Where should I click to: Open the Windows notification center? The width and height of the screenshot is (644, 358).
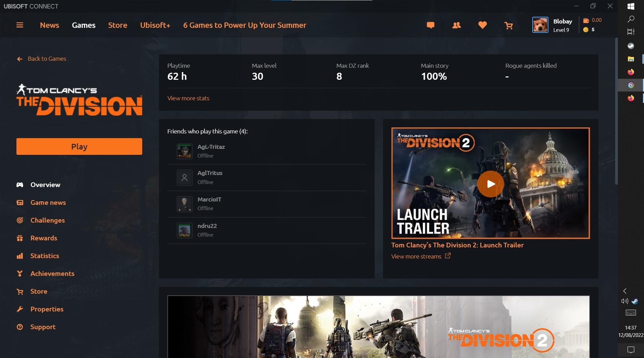point(631,350)
